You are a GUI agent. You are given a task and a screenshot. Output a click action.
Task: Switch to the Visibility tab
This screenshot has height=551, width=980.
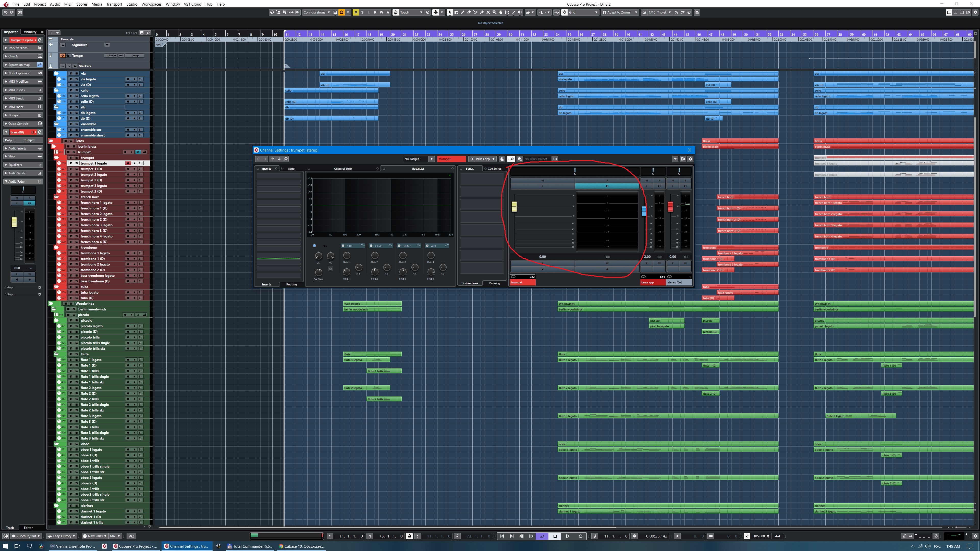point(30,32)
